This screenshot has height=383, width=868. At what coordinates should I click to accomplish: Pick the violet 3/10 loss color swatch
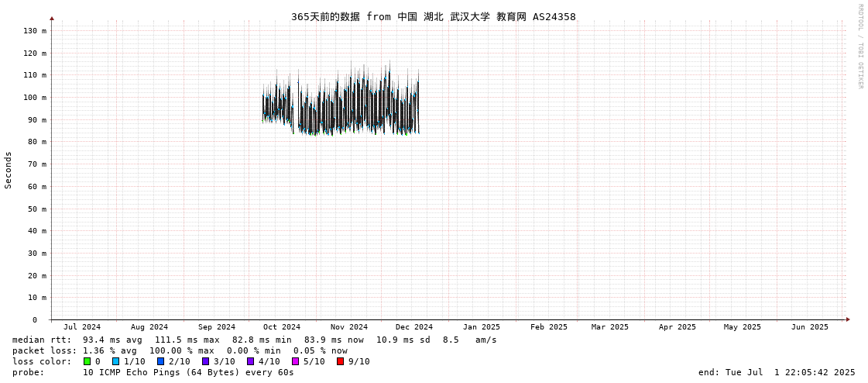(x=205, y=361)
